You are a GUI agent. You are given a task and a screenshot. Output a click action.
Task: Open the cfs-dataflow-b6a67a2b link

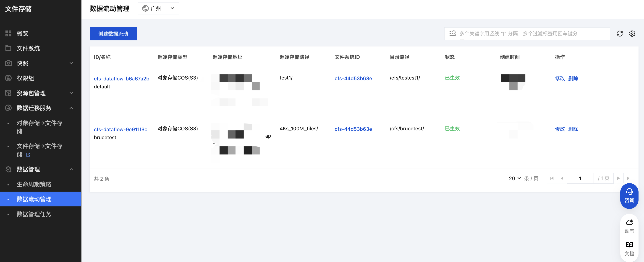(x=121, y=79)
